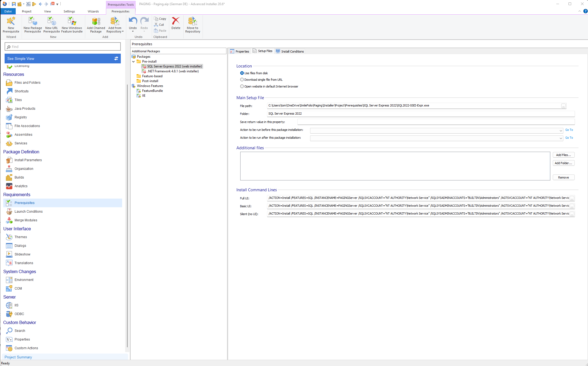The image size is (588, 366).
Task: Switch to the View ribbon tab
Action: [x=47, y=11]
